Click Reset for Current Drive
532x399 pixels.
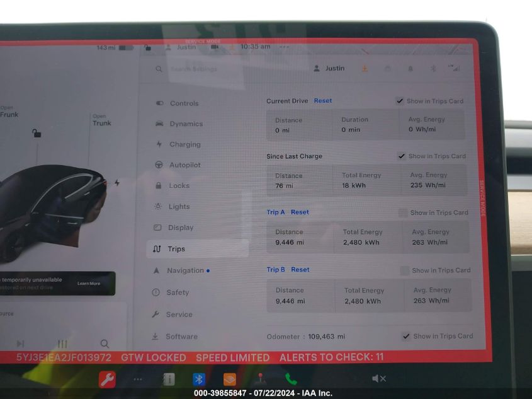323,100
